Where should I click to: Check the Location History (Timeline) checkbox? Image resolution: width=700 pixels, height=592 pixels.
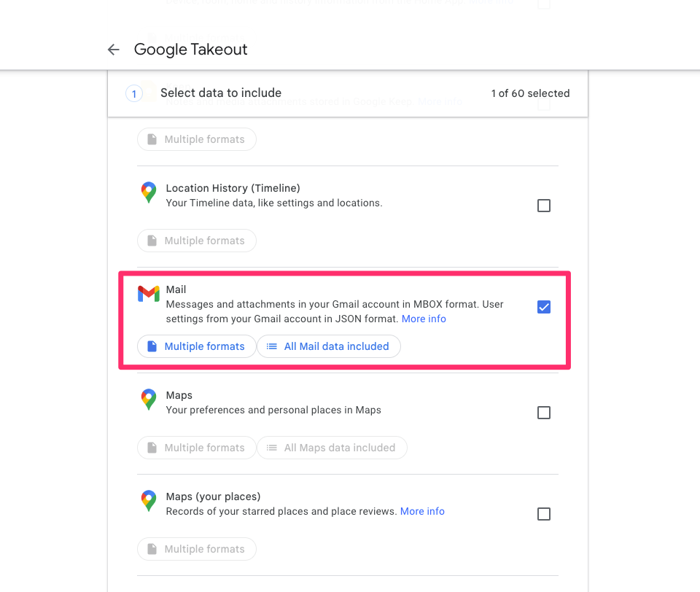[x=544, y=206]
